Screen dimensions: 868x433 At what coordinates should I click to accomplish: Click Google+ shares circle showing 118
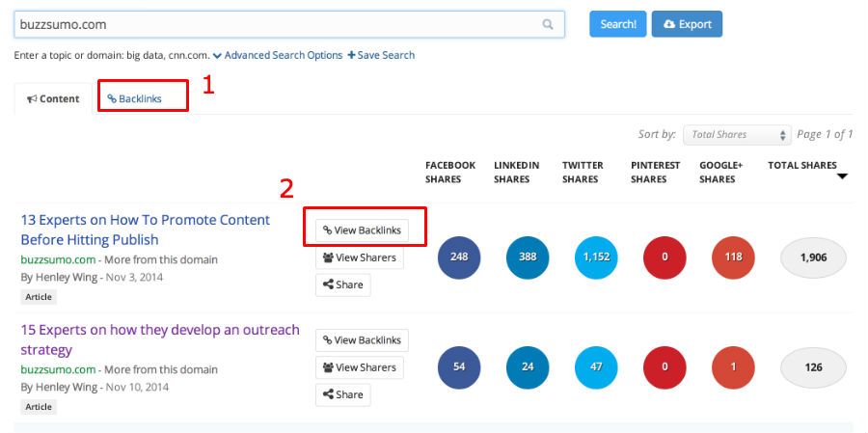[x=734, y=257]
